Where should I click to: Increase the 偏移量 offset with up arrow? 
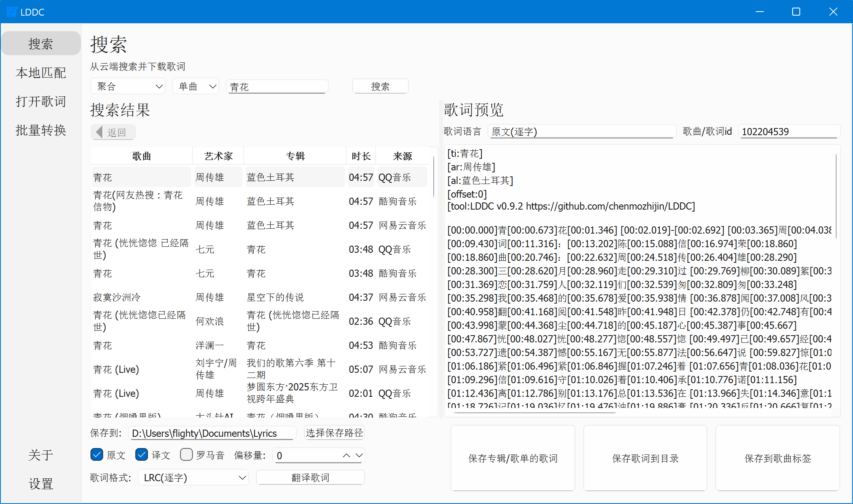tap(346, 455)
